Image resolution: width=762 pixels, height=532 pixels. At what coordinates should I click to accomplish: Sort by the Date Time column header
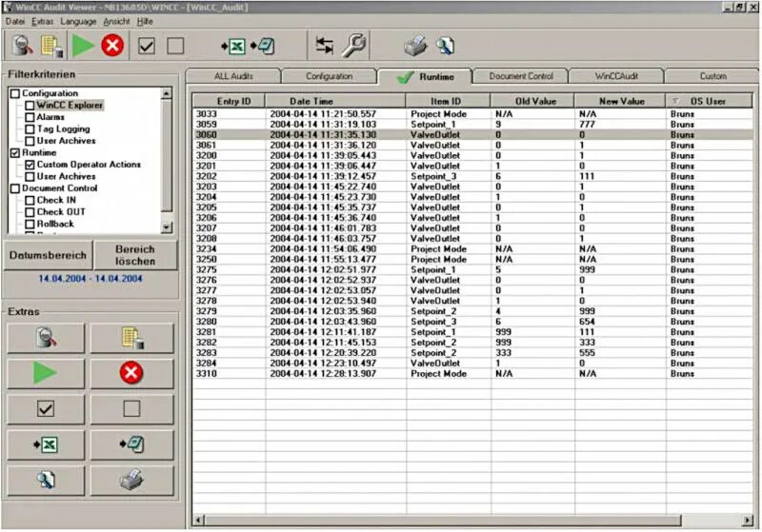[335, 102]
